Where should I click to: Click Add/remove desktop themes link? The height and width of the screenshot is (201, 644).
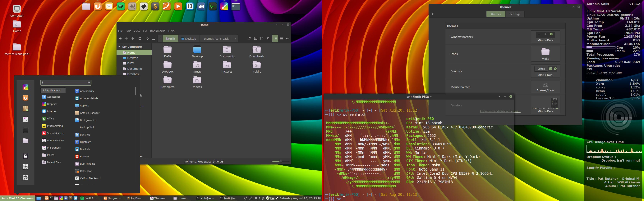[x=500, y=111]
